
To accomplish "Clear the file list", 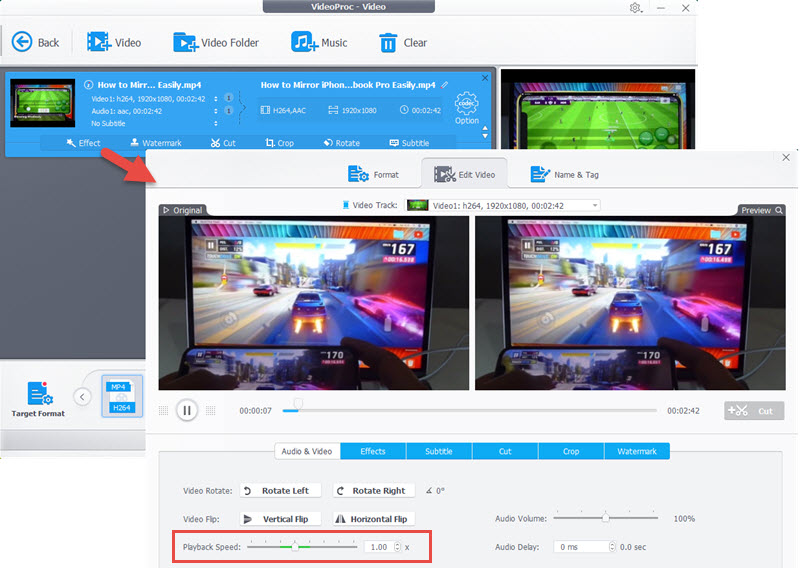I will 403,43.
